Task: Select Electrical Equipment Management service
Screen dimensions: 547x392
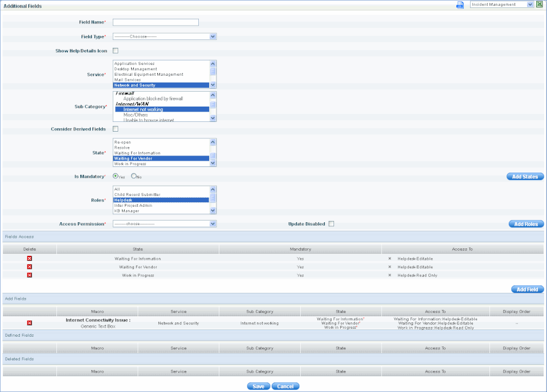Action: click(x=161, y=74)
